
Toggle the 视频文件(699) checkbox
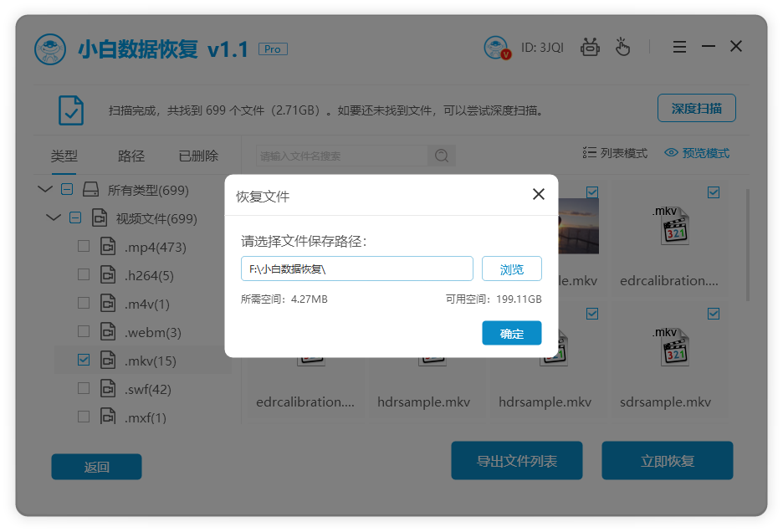pos(75,217)
